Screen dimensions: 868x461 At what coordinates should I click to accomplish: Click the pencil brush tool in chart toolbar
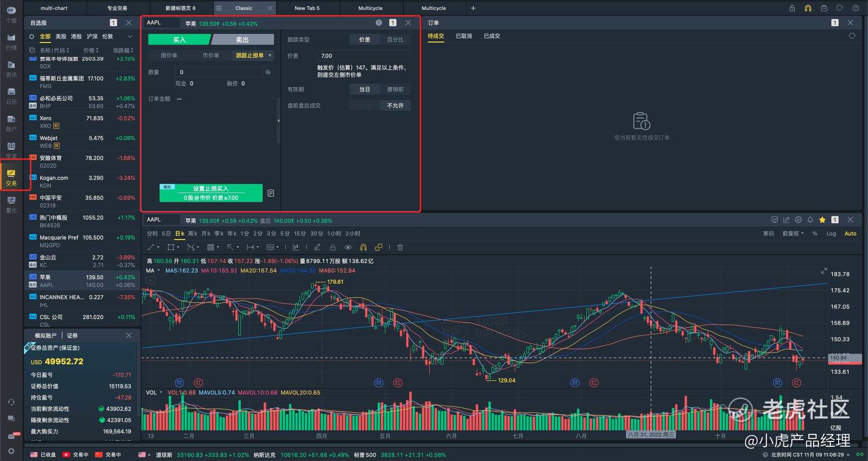point(317,247)
